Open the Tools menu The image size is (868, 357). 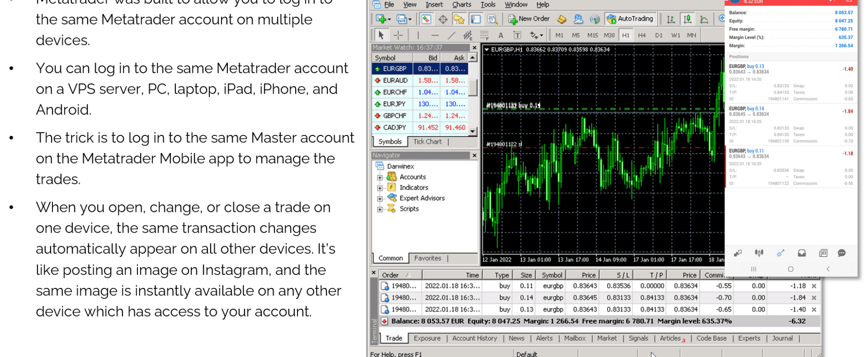(488, 5)
